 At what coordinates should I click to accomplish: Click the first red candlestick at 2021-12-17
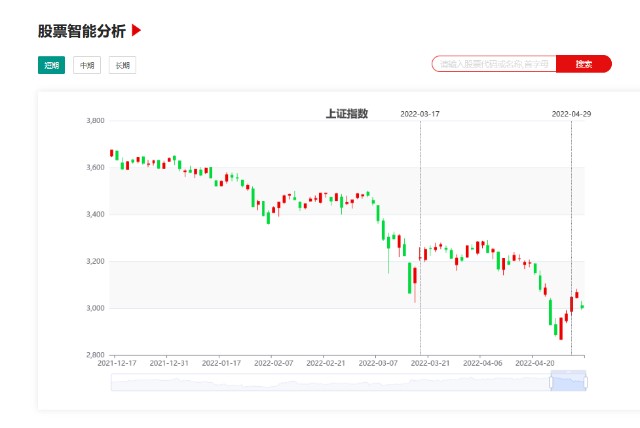click(112, 153)
